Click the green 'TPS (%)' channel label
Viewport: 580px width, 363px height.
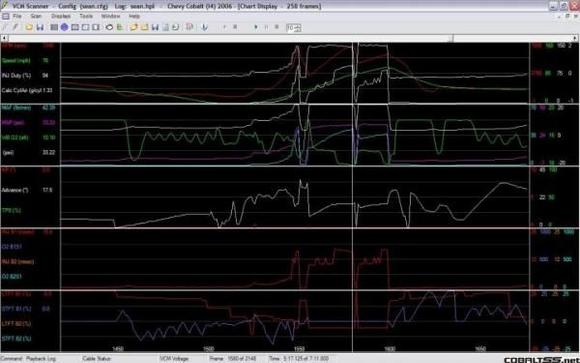(11, 210)
